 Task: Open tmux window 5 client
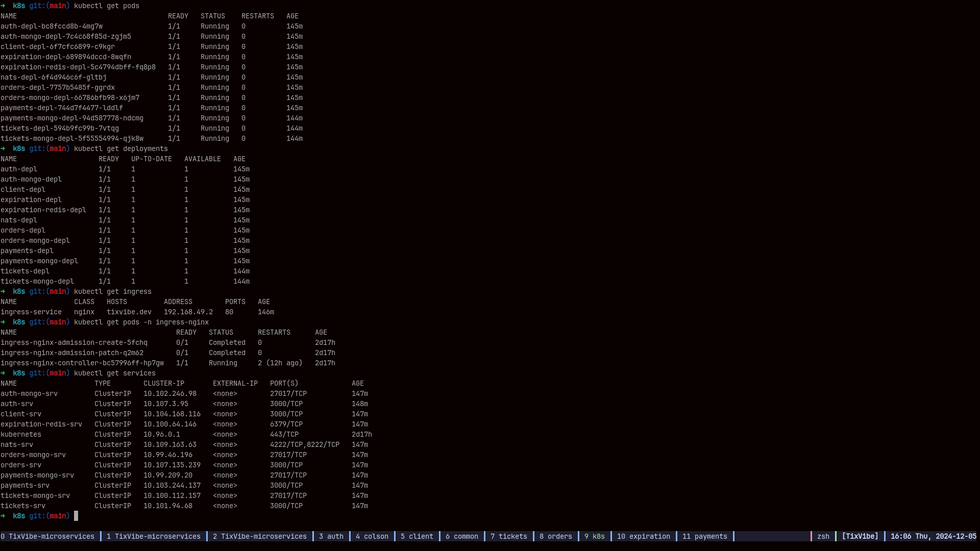click(x=416, y=536)
